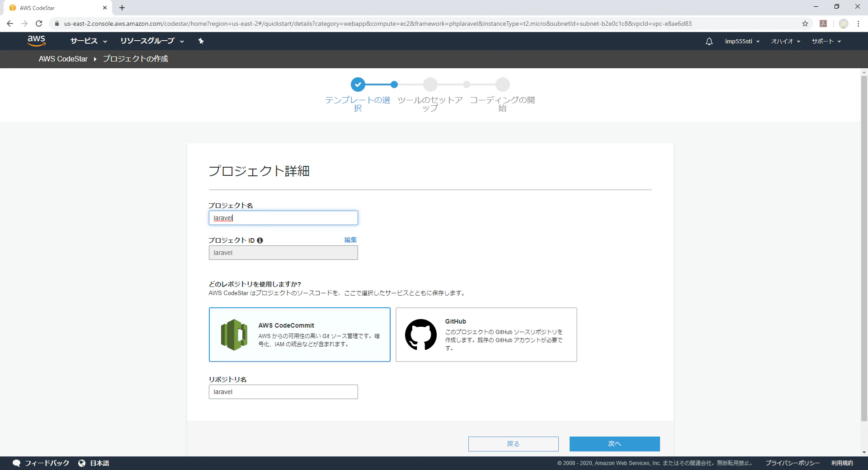Open the オハイオ region dropdown
This screenshot has width=868, height=470.
pos(786,41)
